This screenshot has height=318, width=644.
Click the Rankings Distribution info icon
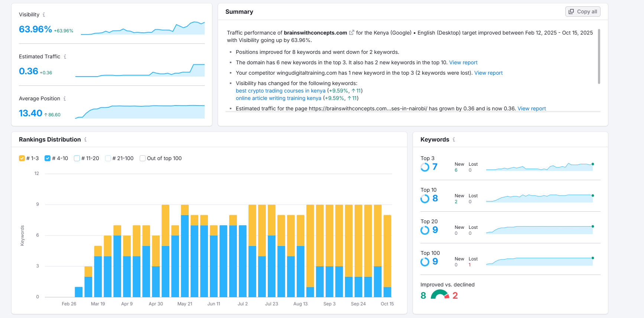85,140
